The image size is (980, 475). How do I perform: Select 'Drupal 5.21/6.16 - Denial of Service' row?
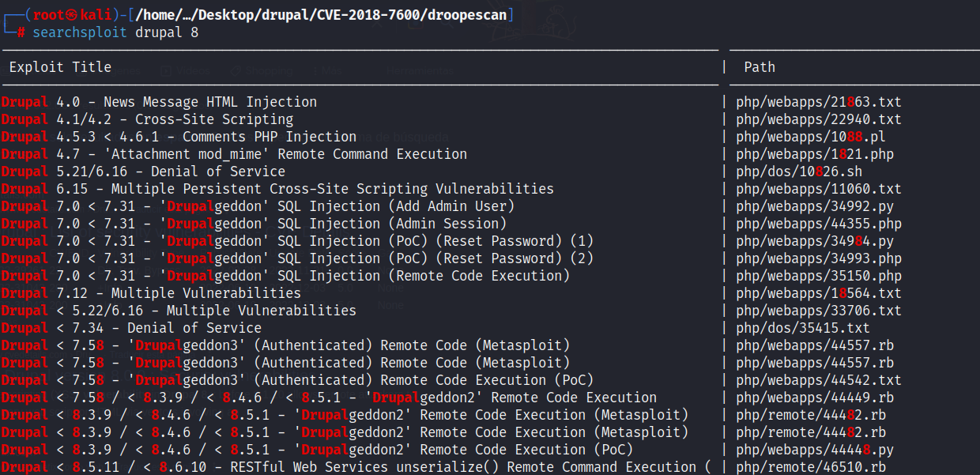(143, 172)
